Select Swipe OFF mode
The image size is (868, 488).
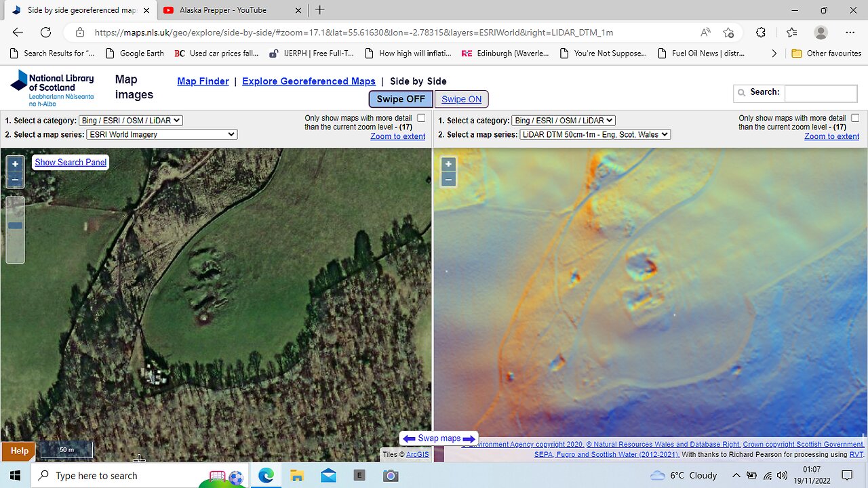click(401, 99)
